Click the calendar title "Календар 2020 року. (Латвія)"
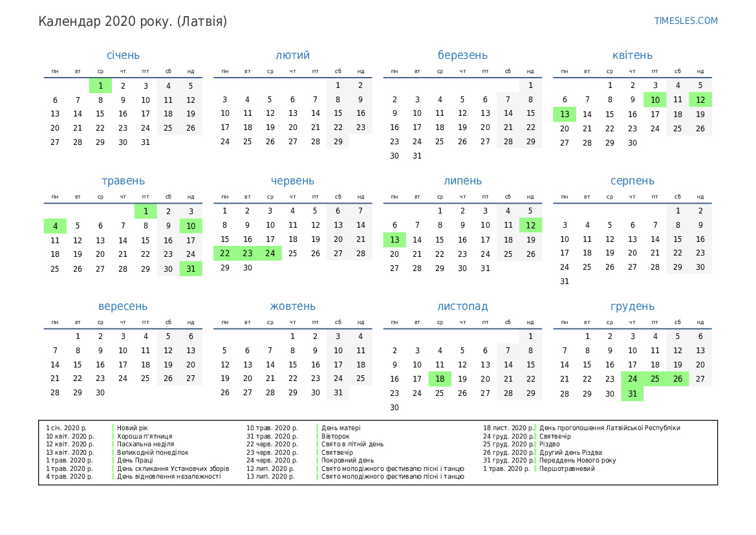 [133, 22]
